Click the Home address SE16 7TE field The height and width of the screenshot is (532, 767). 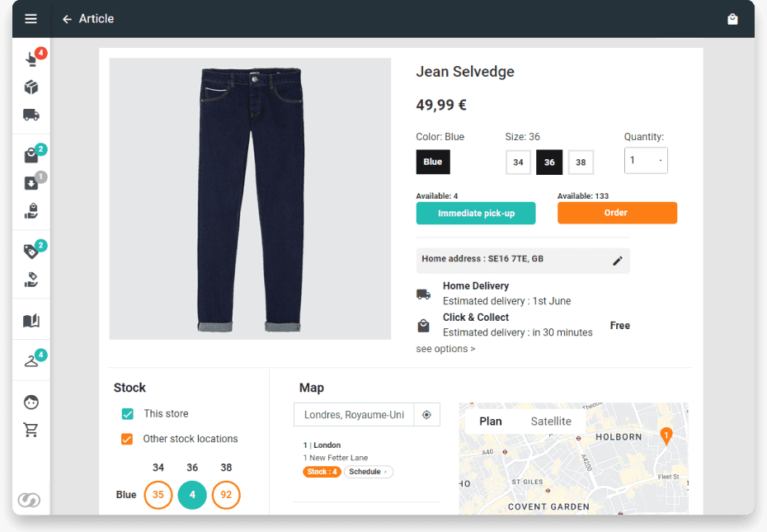coord(523,261)
